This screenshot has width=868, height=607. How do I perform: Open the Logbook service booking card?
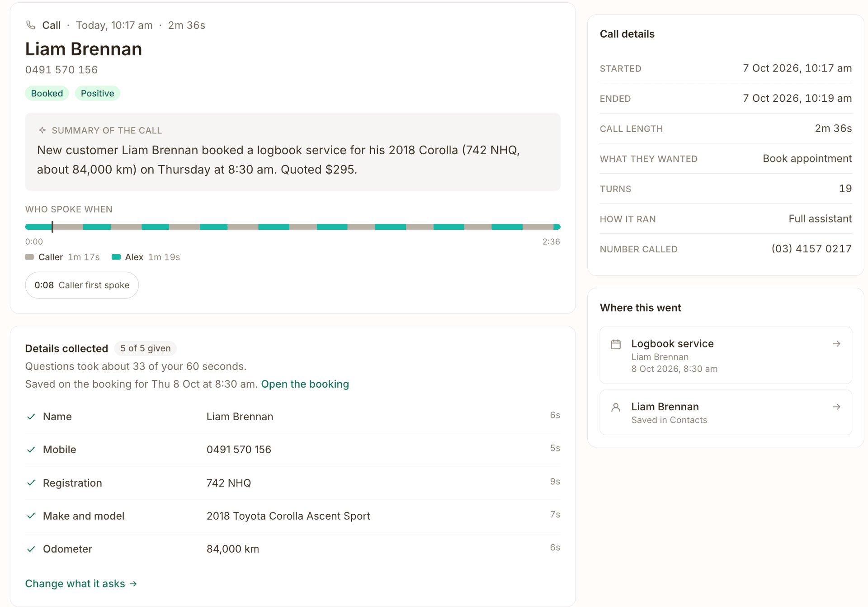[726, 355]
